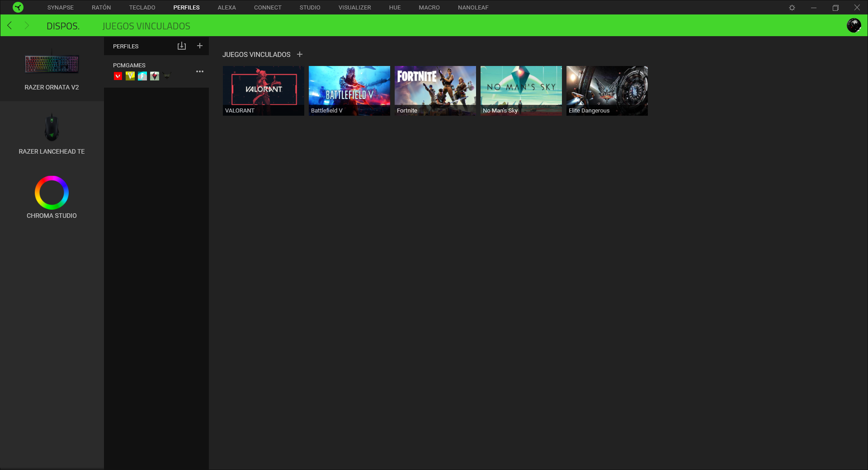
Task: Select JUEGOS VINCULADOS subtab in green bar
Action: 146,26
